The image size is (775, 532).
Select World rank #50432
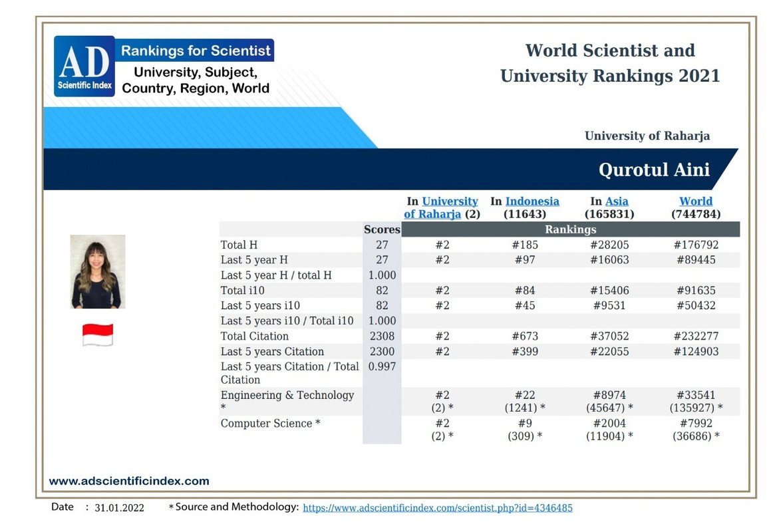[696, 306]
